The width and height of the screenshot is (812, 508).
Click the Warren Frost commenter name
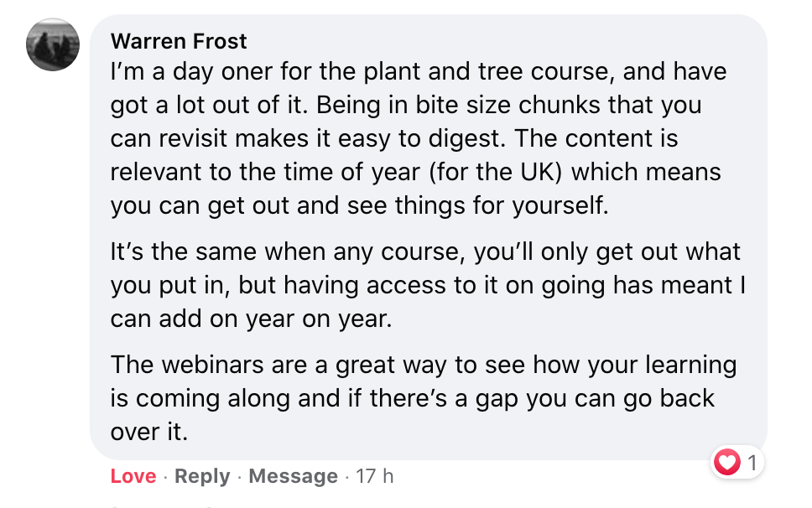(x=179, y=40)
